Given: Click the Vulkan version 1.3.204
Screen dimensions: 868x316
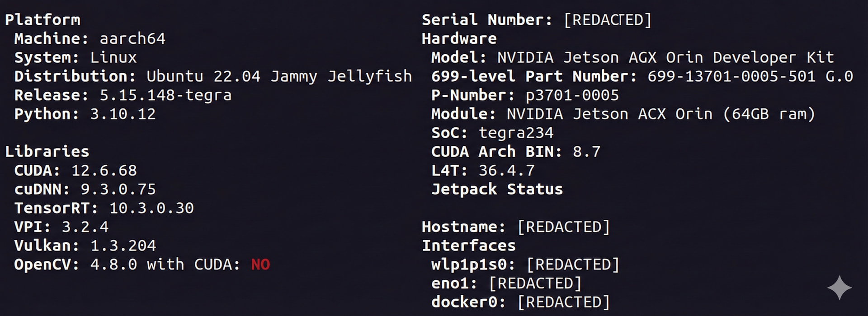Looking at the screenshot, I should 123,246.
